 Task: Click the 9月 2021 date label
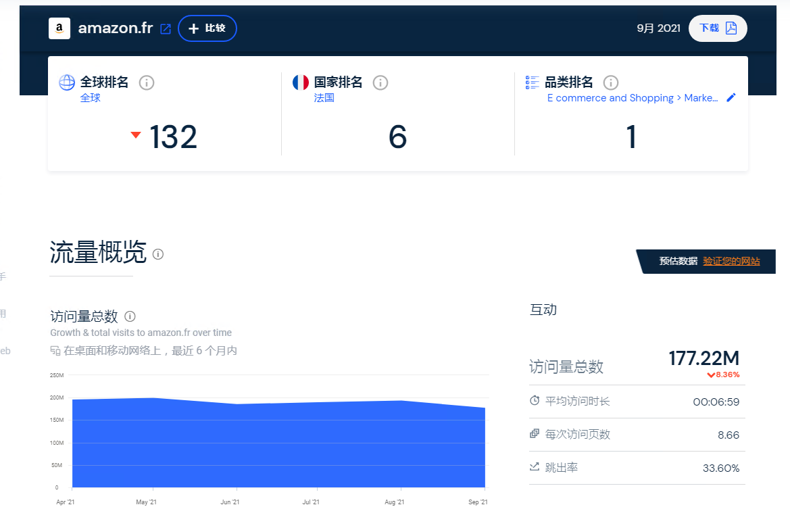point(658,28)
